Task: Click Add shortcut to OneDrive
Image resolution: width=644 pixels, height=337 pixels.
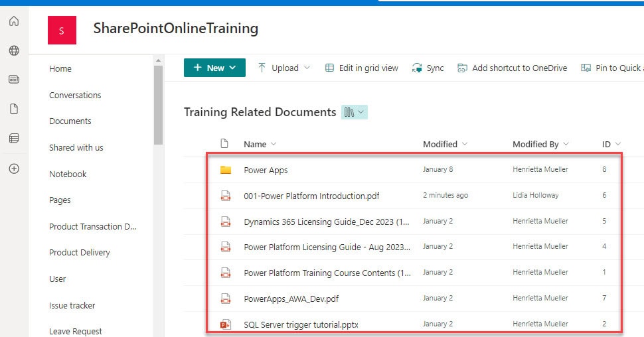Action: 512,68
